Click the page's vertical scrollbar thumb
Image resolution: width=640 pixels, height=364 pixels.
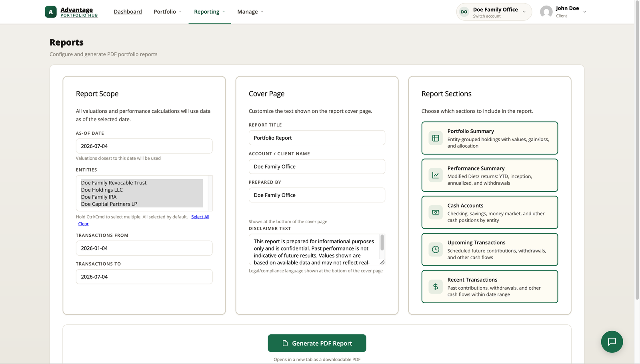click(637, 150)
